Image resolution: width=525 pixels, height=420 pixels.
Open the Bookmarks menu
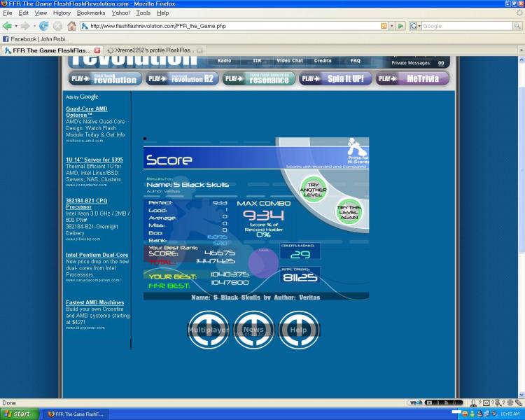tap(91, 13)
